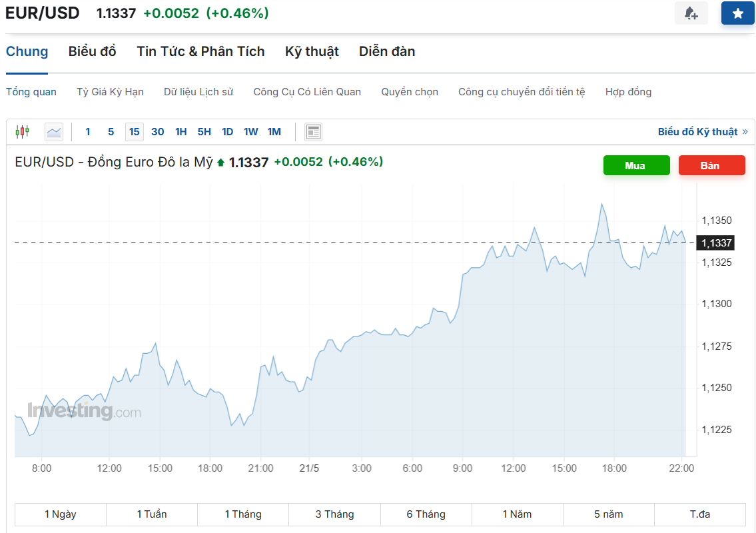Open the Biểu đồ tab
This screenshot has width=756, height=533.
(x=92, y=51)
